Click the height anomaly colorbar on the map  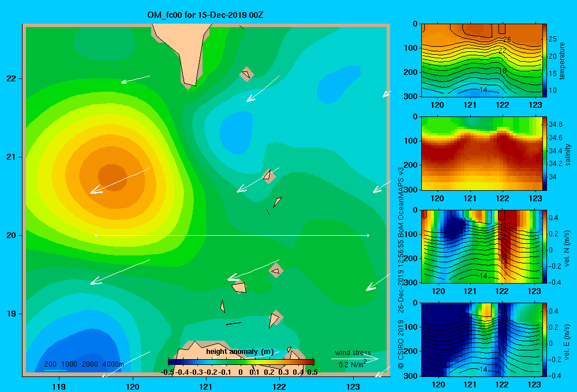coord(241,362)
